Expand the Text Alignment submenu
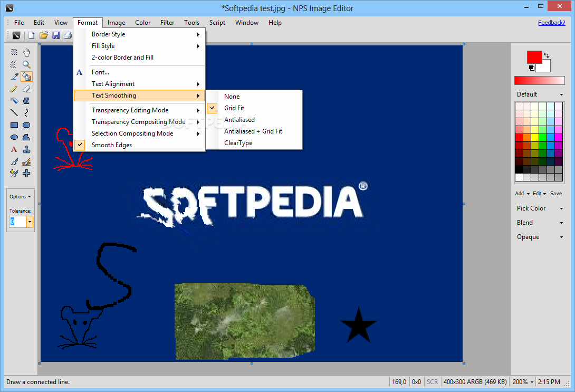Image resolution: width=575 pixels, height=392 pixels. [139, 84]
